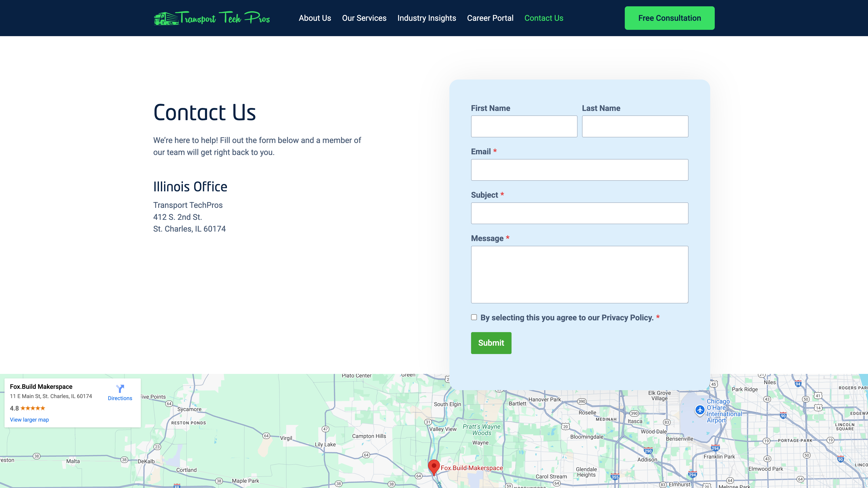Select Contact Us in the navigation
Screen dimensions: 868x488
[x=543, y=18]
